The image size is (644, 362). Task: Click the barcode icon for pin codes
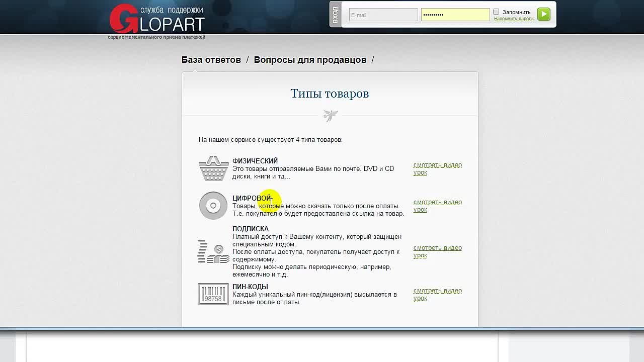tap(213, 294)
